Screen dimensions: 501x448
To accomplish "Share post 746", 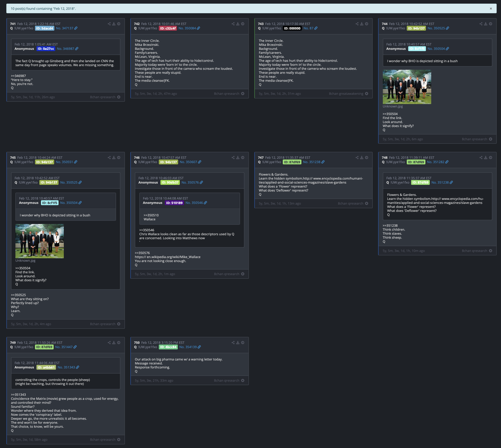I will (233, 157).
